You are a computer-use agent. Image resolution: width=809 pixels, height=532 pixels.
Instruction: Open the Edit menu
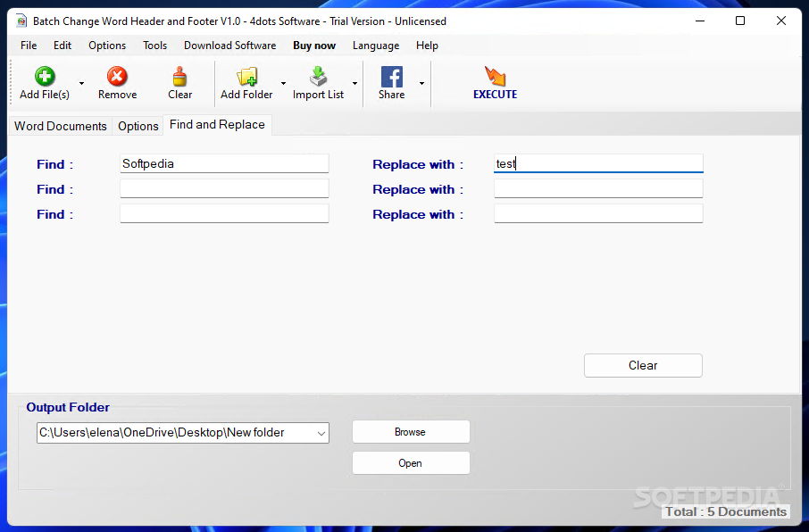tap(63, 46)
